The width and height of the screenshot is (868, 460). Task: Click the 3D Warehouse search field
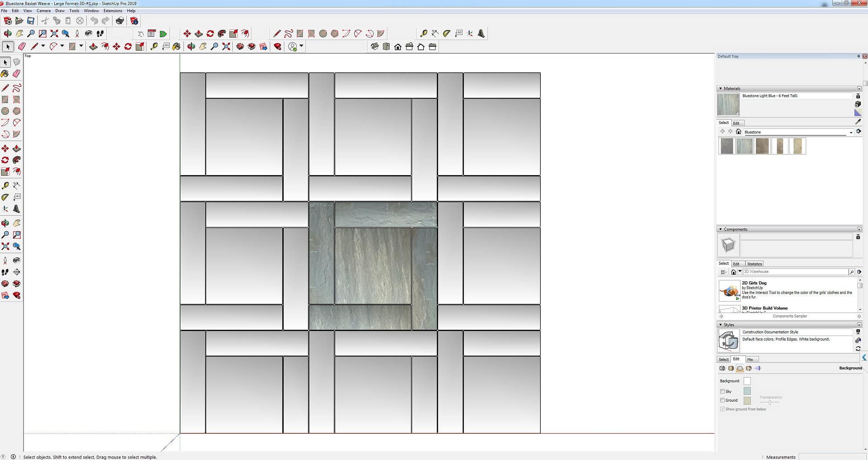[x=795, y=272]
